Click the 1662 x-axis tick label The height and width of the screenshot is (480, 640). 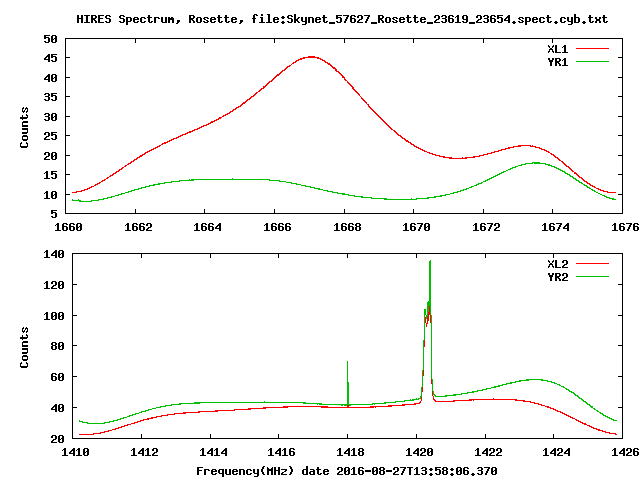tap(138, 227)
